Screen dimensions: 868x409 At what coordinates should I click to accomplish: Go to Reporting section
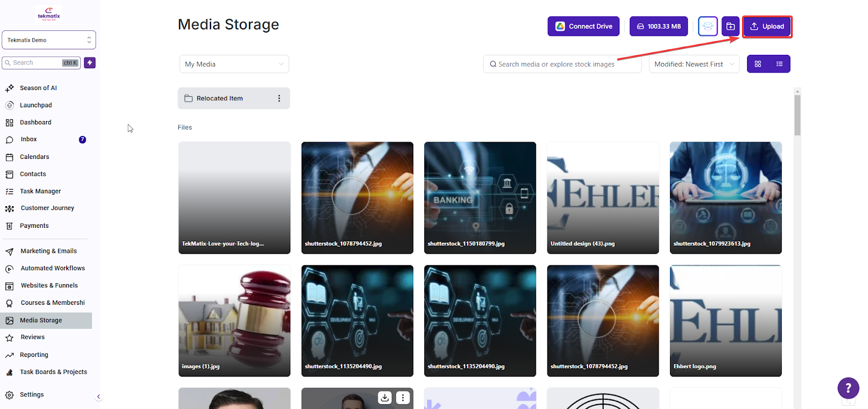(34, 355)
